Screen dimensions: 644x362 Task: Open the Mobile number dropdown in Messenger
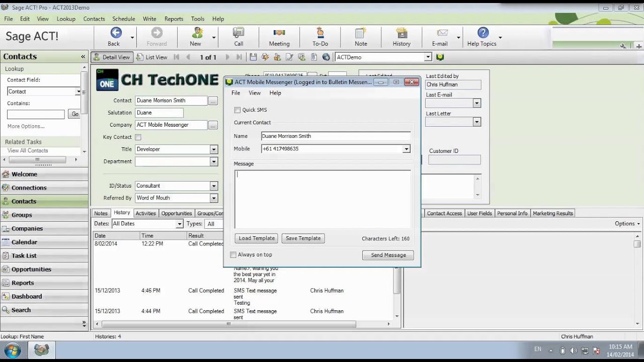[x=406, y=149]
